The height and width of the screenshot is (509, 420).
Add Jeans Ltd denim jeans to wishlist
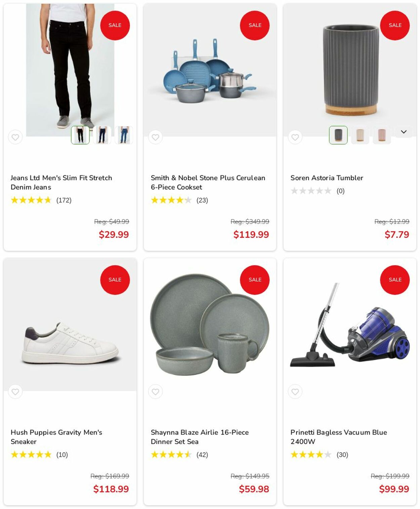click(15, 137)
